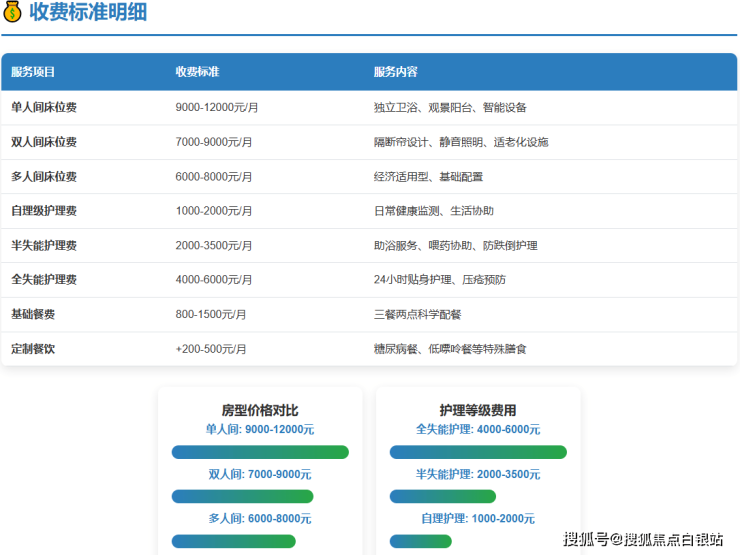The image size is (740, 555).
Task: Click the 双人间床位费 row label
Action: [x=44, y=142]
